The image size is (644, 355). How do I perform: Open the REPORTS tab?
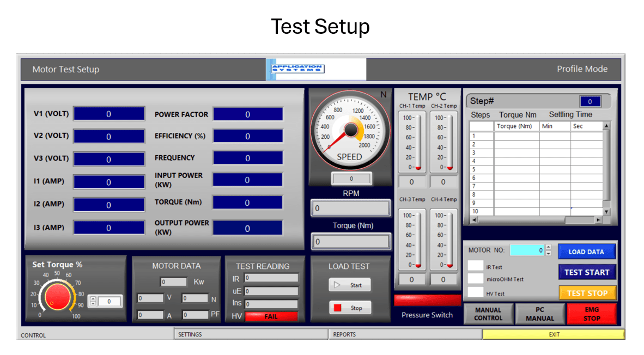(x=405, y=334)
